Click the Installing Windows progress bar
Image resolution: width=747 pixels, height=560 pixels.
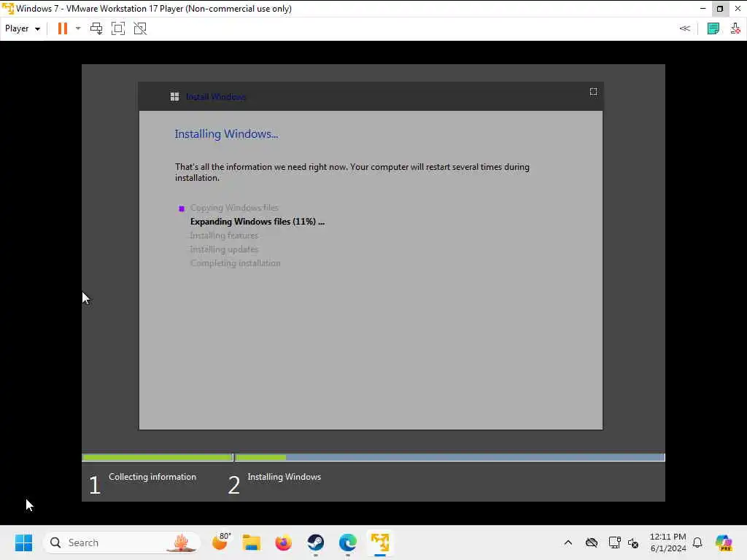tap(449, 458)
